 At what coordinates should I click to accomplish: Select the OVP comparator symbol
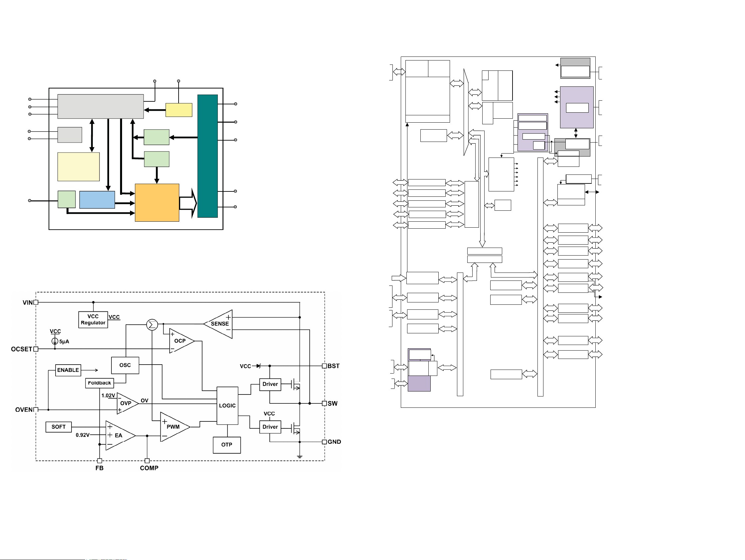coord(126,403)
